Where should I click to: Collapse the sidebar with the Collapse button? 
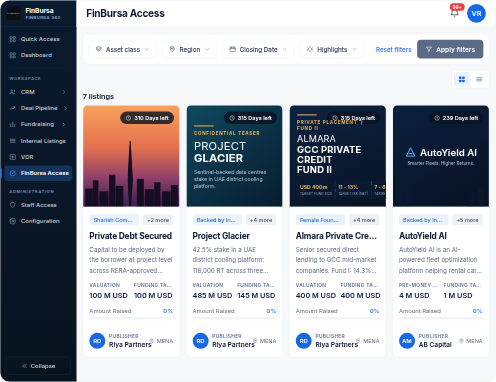(x=38, y=366)
